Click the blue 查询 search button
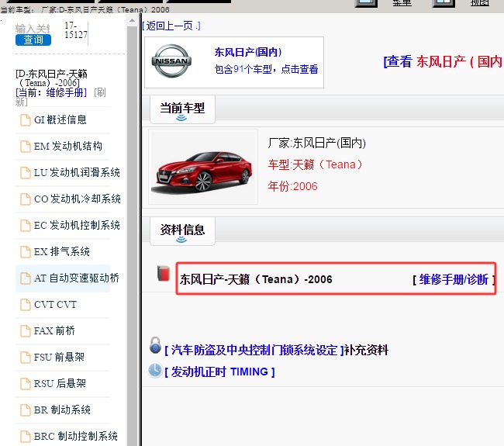504x446 pixels. 33,40
